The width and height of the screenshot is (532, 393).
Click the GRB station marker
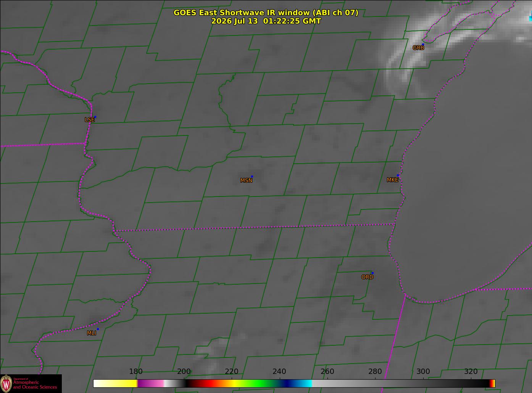pyautogui.click(x=422, y=45)
